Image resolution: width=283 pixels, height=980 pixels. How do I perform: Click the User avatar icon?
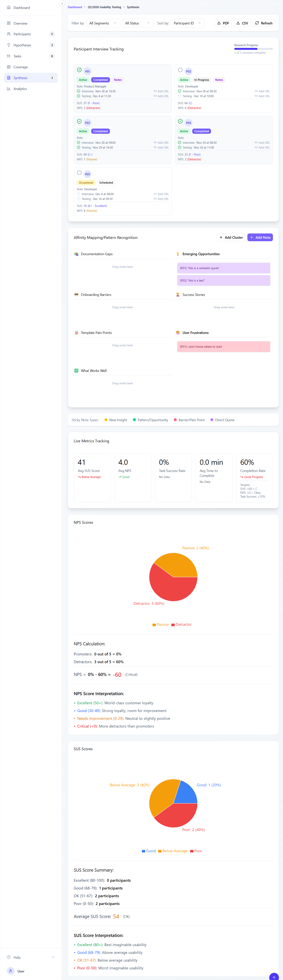coord(11,970)
